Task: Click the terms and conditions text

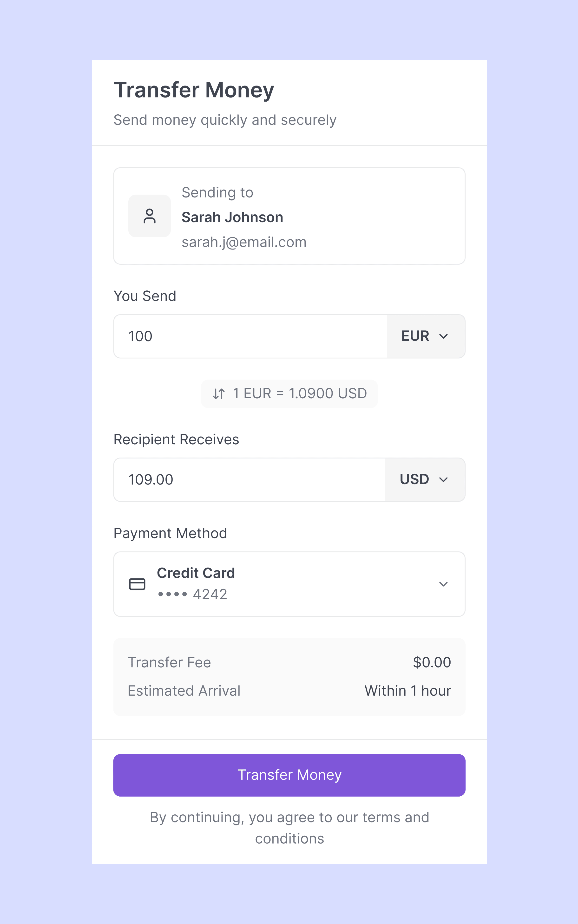Action: (289, 828)
